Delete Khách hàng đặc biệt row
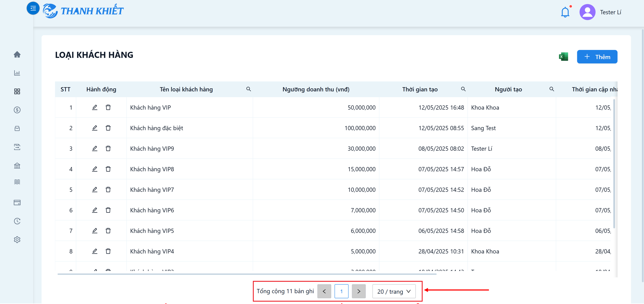This screenshot has width=644, height=304. 108,128
